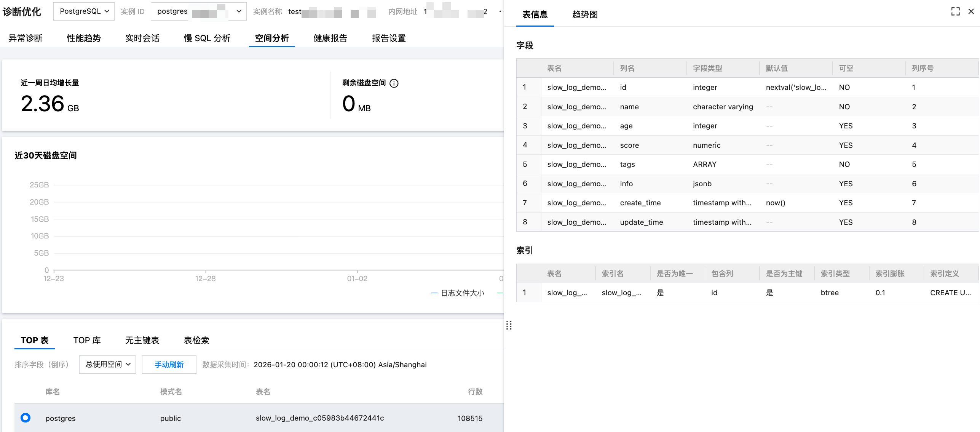Click the 可空 column header

pos(846,68)
